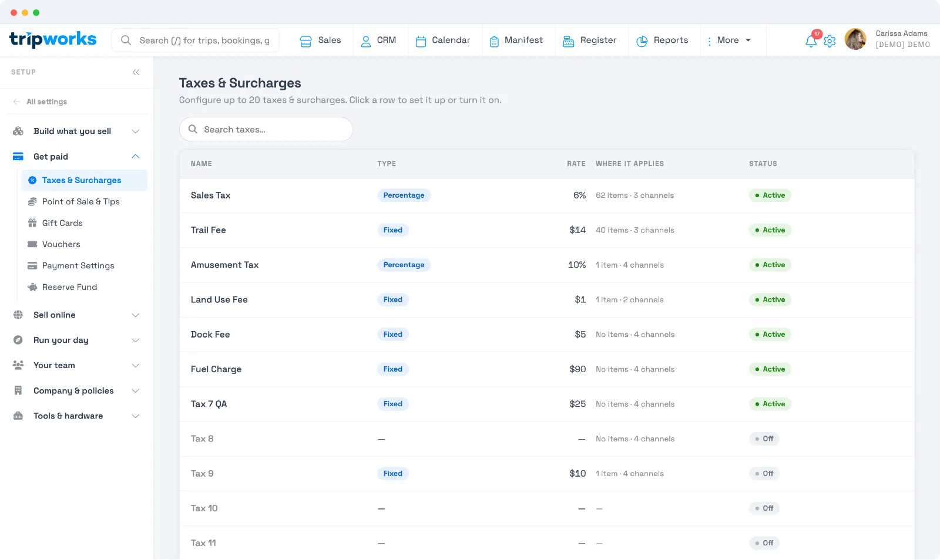Click the Dock Fee Active status badge

pyautogui.click(x=770, y=335)
